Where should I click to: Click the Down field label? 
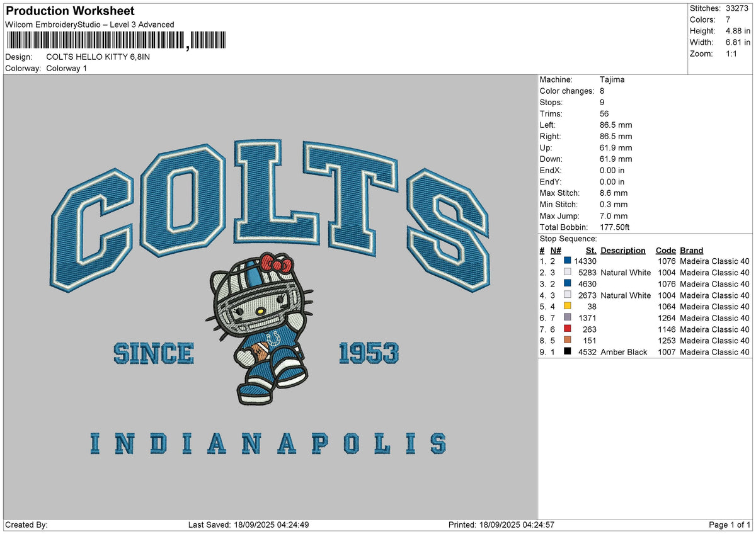(551, 159)
